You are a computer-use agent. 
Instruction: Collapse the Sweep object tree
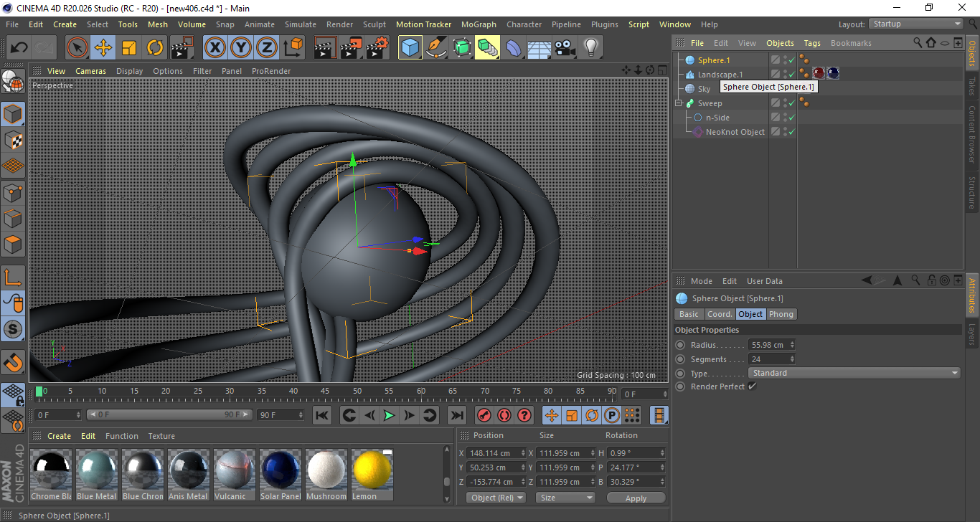tap(679, 103)
